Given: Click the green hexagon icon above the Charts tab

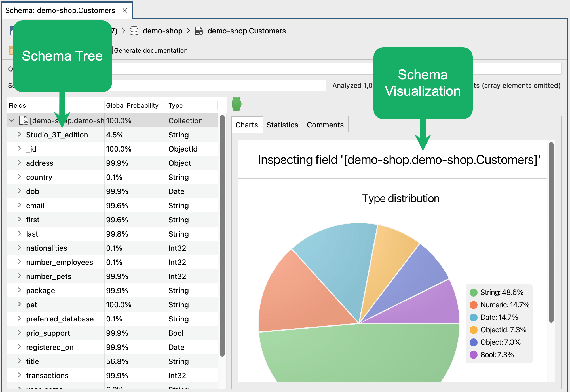Looking at the screenshot, I should click(x=237, y=104).
